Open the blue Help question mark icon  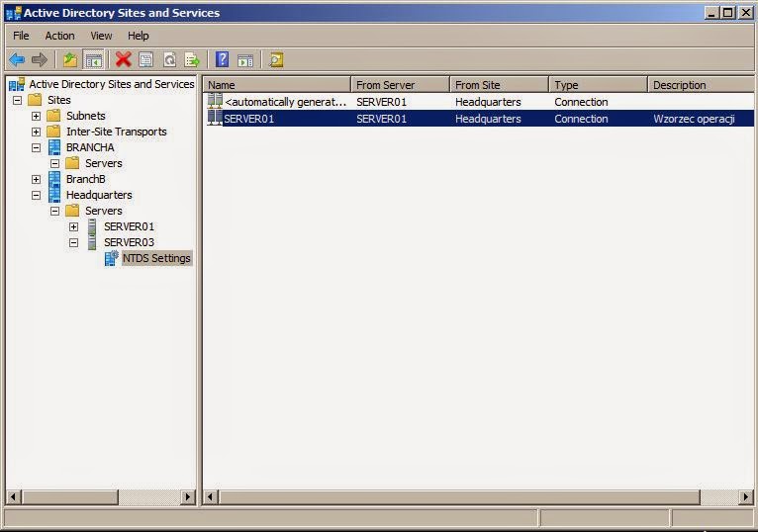point(222,59)
